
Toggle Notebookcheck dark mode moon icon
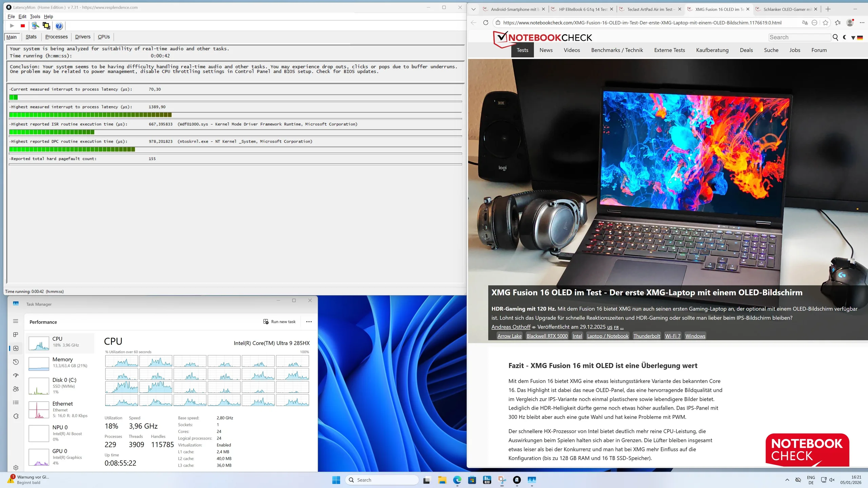point(845,37)
